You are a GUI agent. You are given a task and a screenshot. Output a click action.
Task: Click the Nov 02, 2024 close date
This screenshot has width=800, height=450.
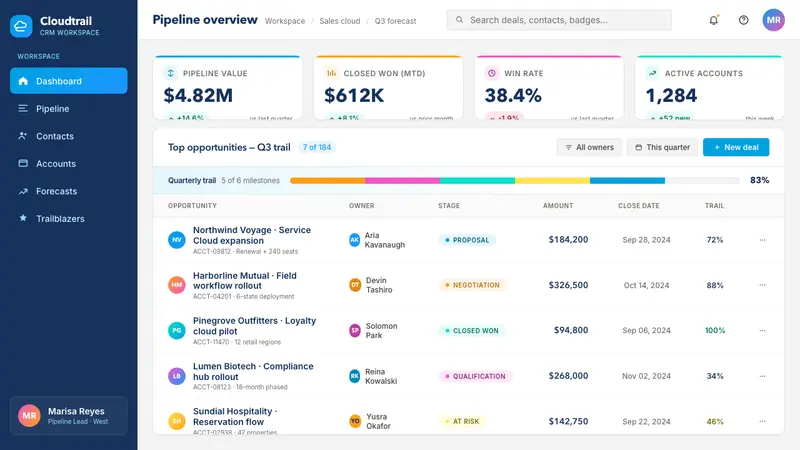pyautogui.click(x=646, y=376)
